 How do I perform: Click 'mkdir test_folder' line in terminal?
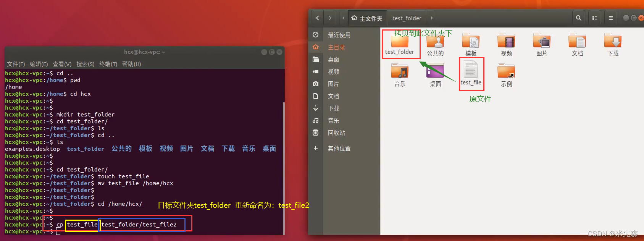coord(86,115)
